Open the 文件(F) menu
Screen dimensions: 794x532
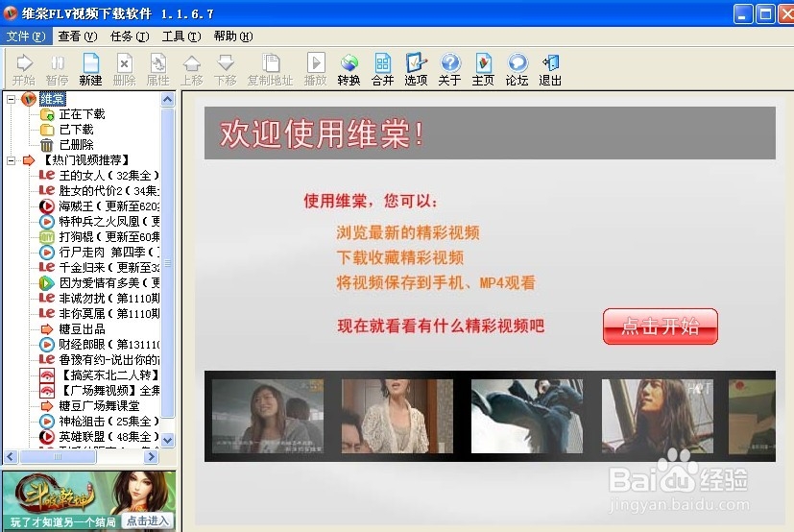[x=26, y=36]
